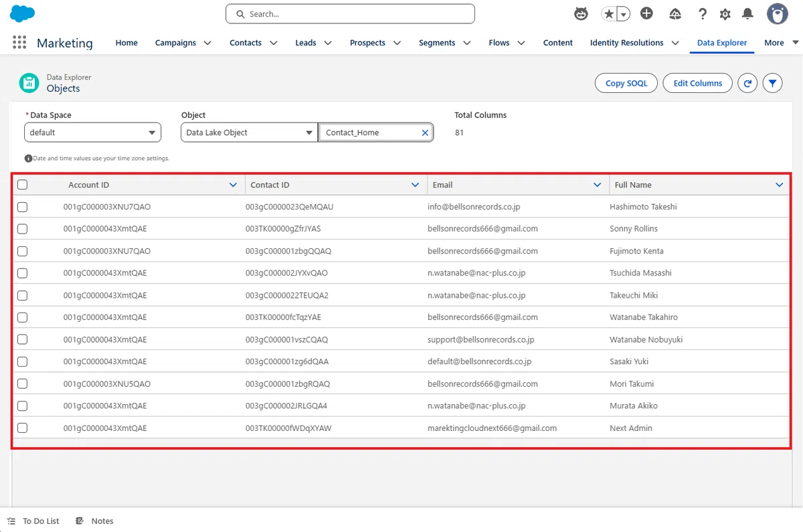The image size is (803, 532).
Task: Select the Murata Akiko row checkbox
Action: pyautogui.click(x=22, y=406)
